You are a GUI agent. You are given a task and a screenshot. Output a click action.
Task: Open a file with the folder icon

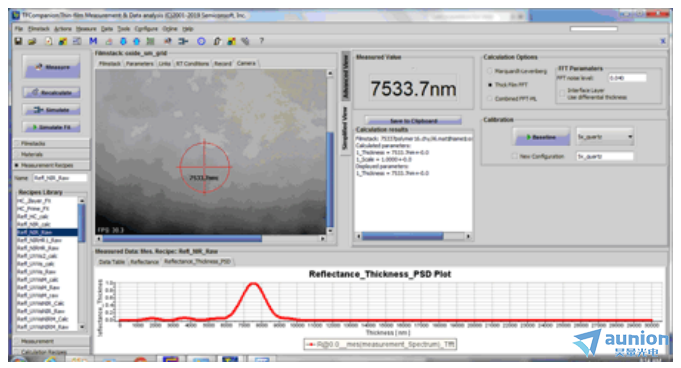point(32,41)
